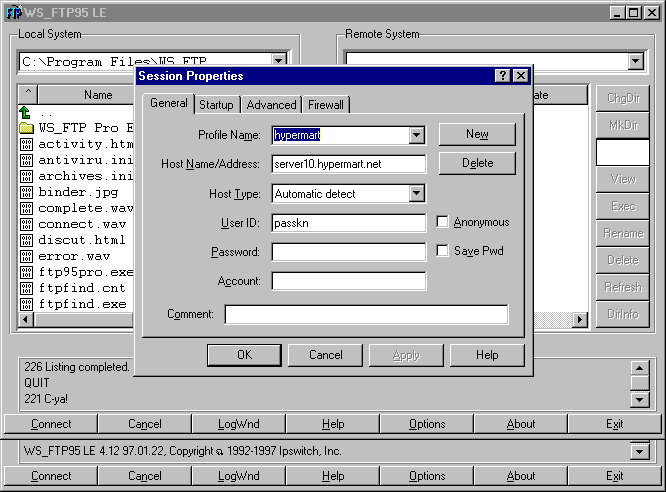Click the ftp95pro.exe file icon
The image size is (666, 492).
(26, 272)
